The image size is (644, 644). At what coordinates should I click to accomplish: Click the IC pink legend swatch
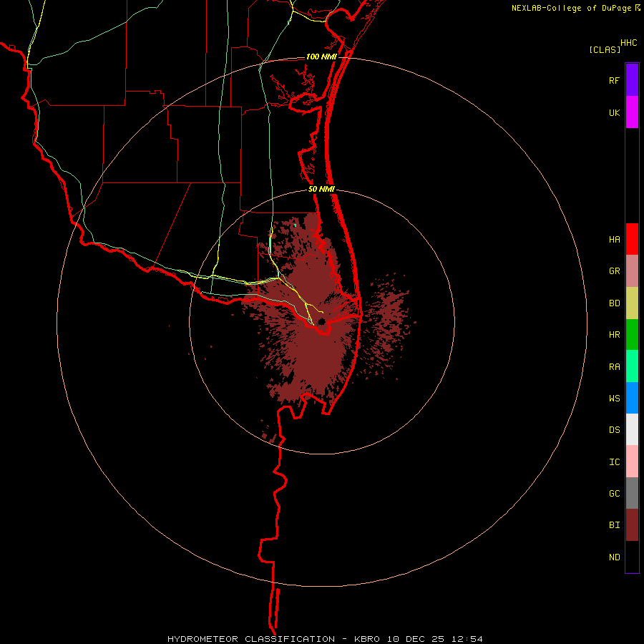[632, 462]
